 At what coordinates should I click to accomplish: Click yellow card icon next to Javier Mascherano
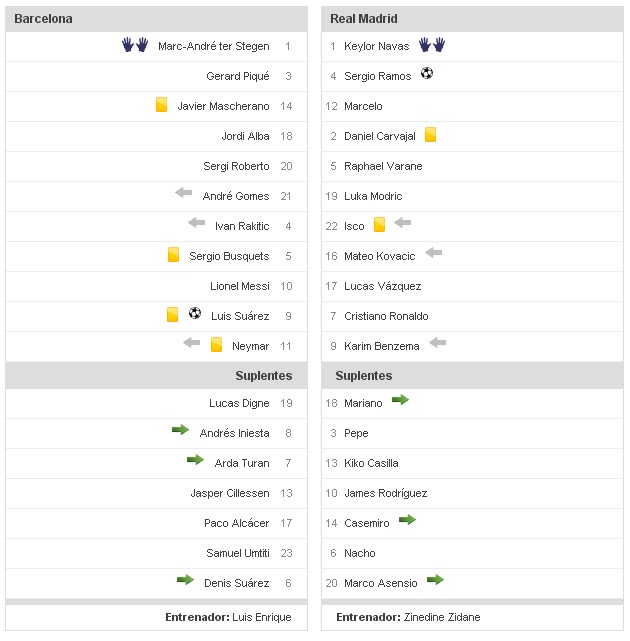[161, 104]
